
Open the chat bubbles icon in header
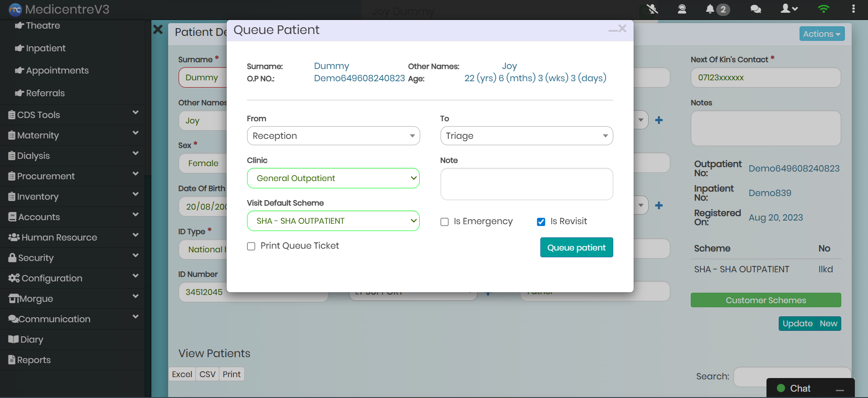tap(756, 9)
